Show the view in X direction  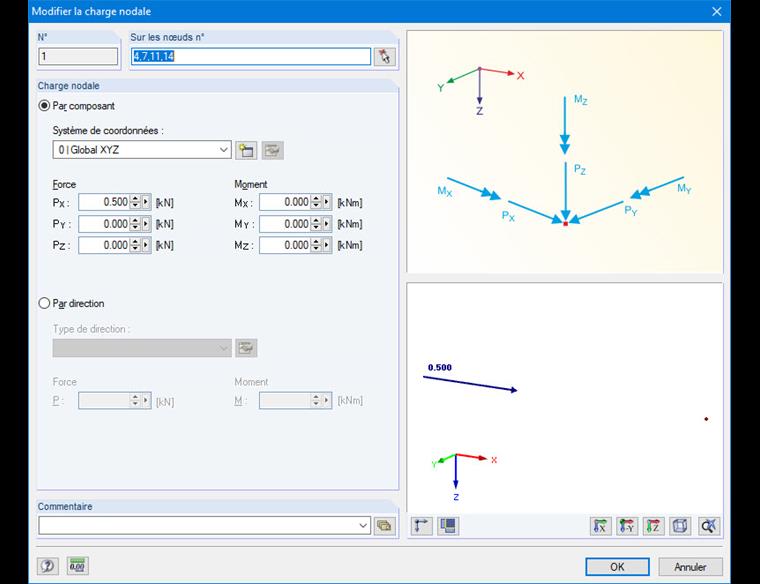[x=601, y=526]
